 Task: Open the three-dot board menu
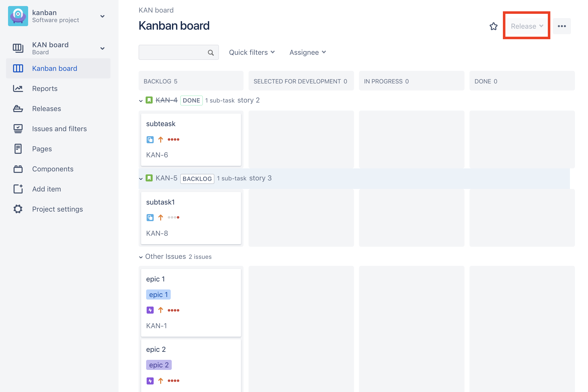point(562,26)
